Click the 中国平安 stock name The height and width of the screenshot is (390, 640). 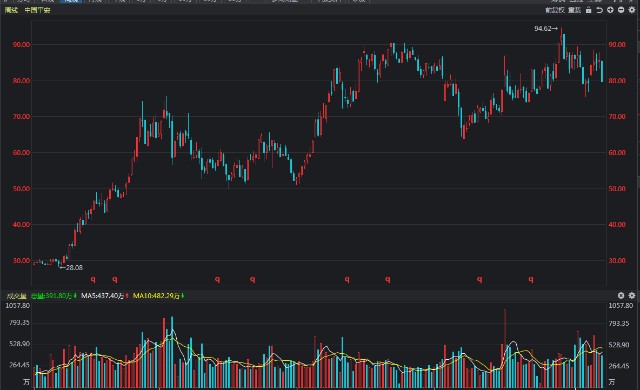(x=37, y=10)
